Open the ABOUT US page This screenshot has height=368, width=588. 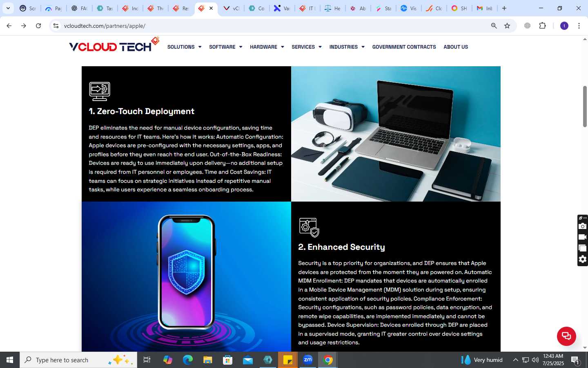pos(456,47)
